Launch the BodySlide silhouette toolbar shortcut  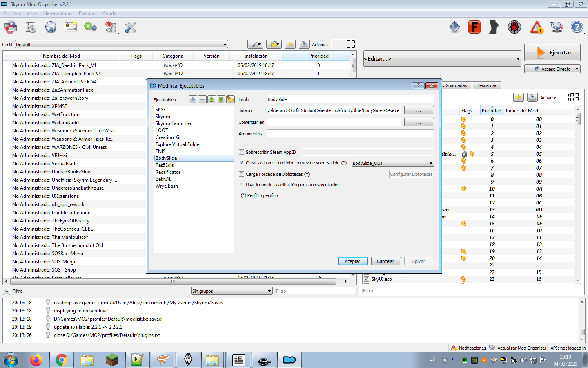coord(494,27)
